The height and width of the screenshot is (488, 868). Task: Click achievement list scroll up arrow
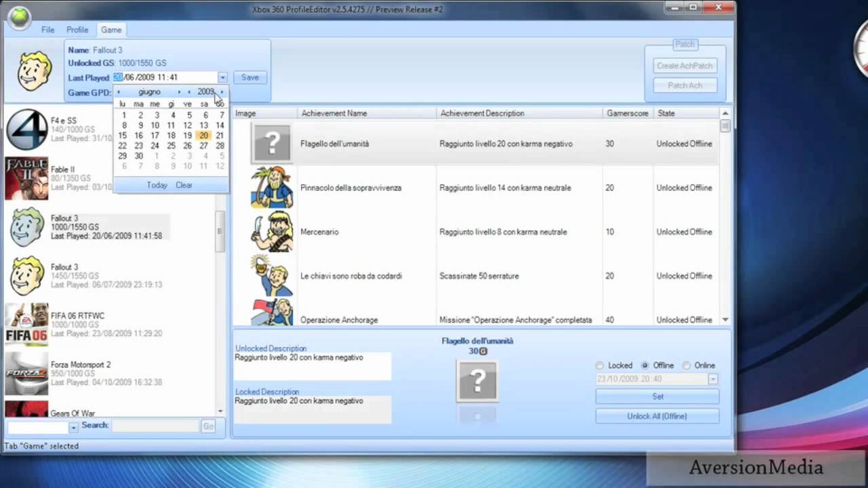pyautogui.click(x=726, y=113)
